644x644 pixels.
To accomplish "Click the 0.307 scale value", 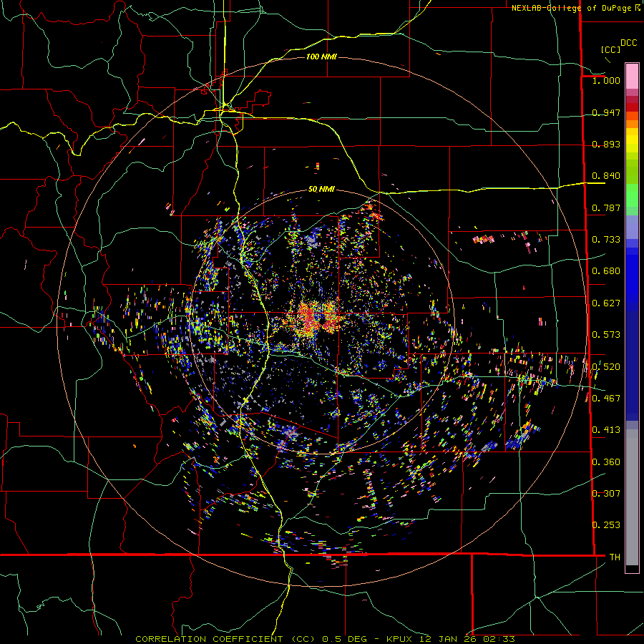I will (x=606, y=494).
